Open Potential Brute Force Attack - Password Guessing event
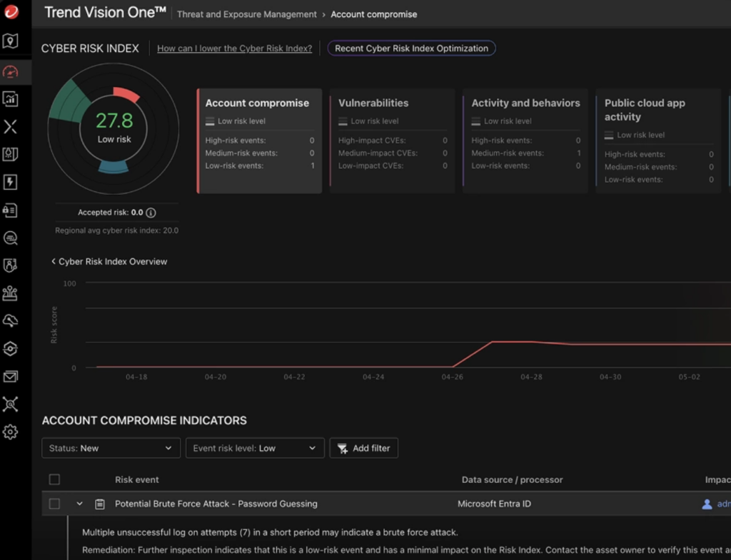 (x=216, y=504)
